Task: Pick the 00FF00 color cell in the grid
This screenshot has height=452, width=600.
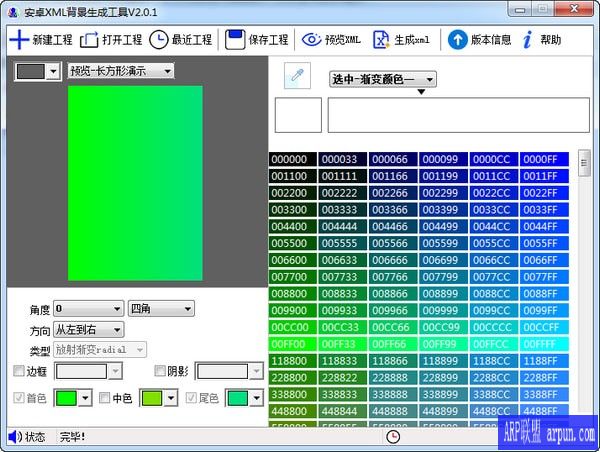Action: [293, 343]
